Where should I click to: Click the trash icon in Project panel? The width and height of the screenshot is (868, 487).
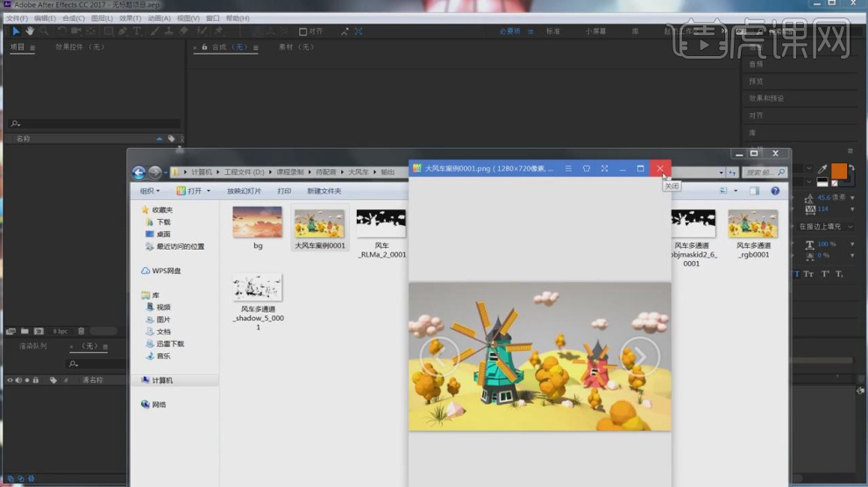click(x=82, y=331)
